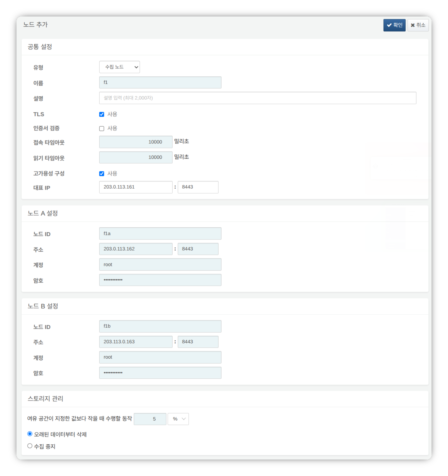Toggle the 고가용성 구성 사용 checkbox

pyautogui.click(x=102, y=173)
